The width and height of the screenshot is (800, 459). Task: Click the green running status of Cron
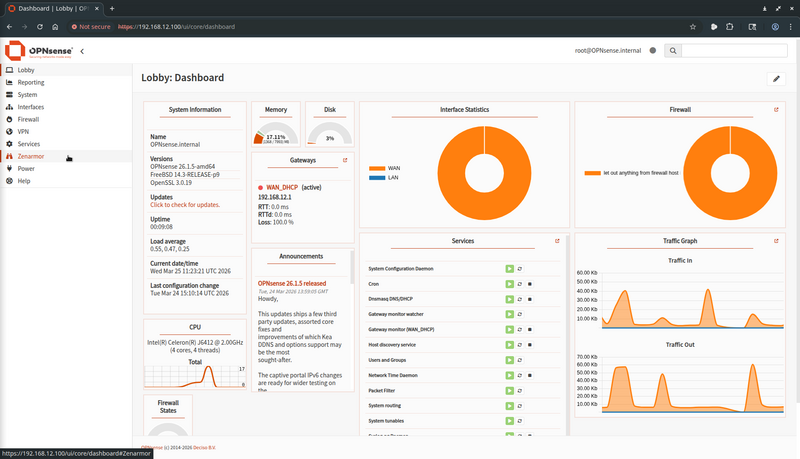pyautogui.click(x=509, y=284)
